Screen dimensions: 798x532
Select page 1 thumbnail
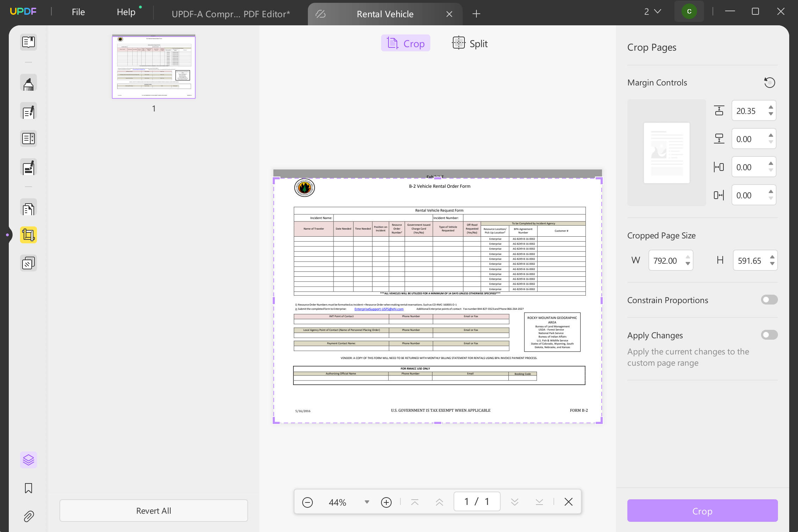[153, 67]
